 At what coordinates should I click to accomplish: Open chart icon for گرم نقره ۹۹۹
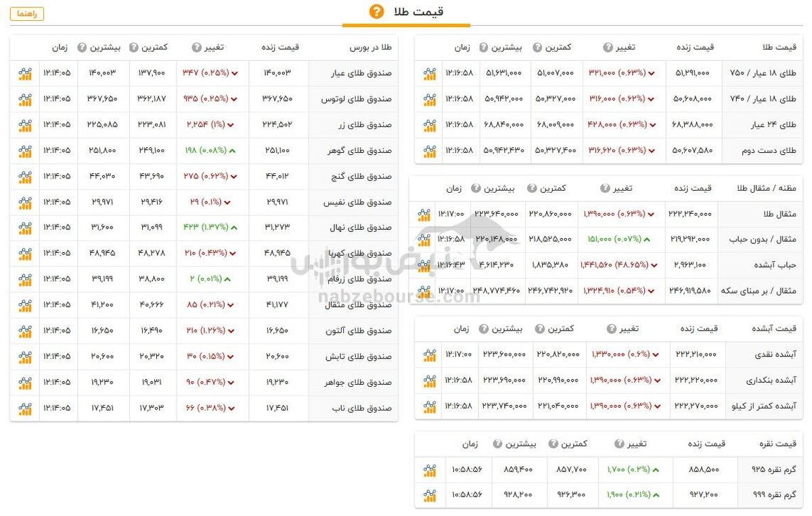430,495
